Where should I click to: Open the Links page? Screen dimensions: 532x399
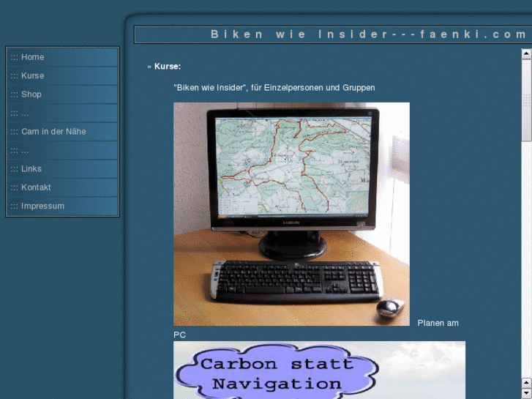[62, 169]
